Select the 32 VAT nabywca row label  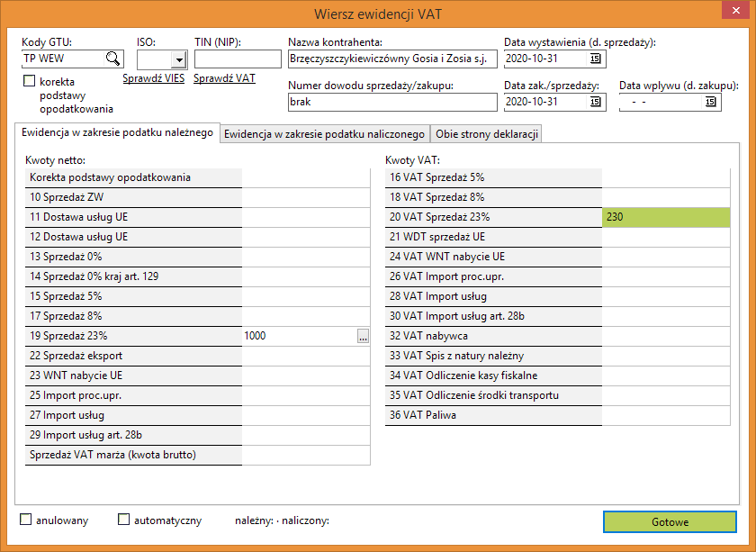pos(494,336)
